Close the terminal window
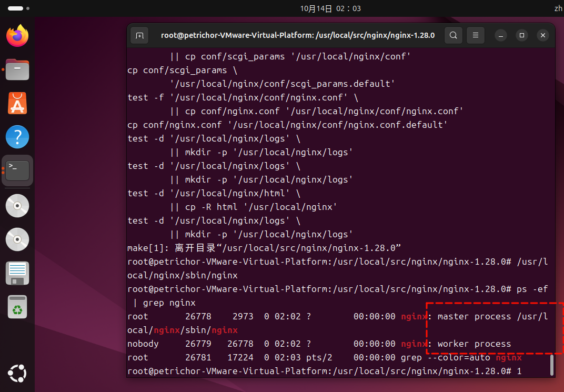Viewport: 564px width, 392px height. pos(543,35)
